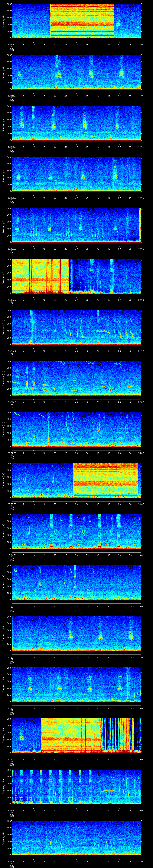Select the spectrogram panel starting at 20:16:00
Image resolution: width=153 pixels, height=868 pixels.
click(77, 123)
